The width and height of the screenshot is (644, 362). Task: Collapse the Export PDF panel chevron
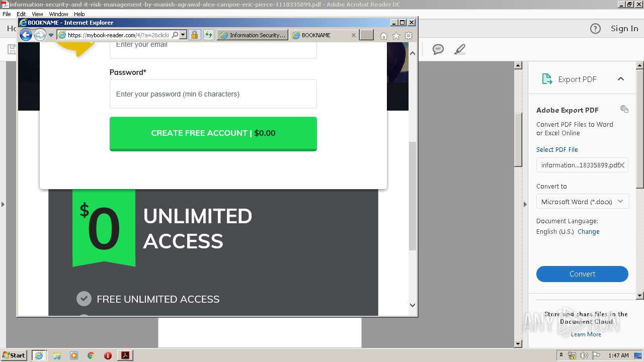621,79
